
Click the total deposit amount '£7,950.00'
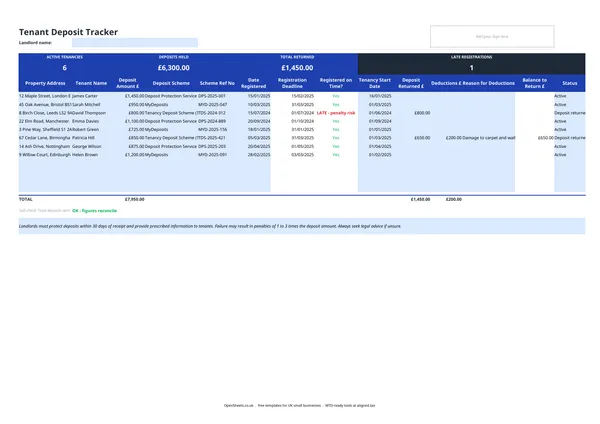click(135, 199)
